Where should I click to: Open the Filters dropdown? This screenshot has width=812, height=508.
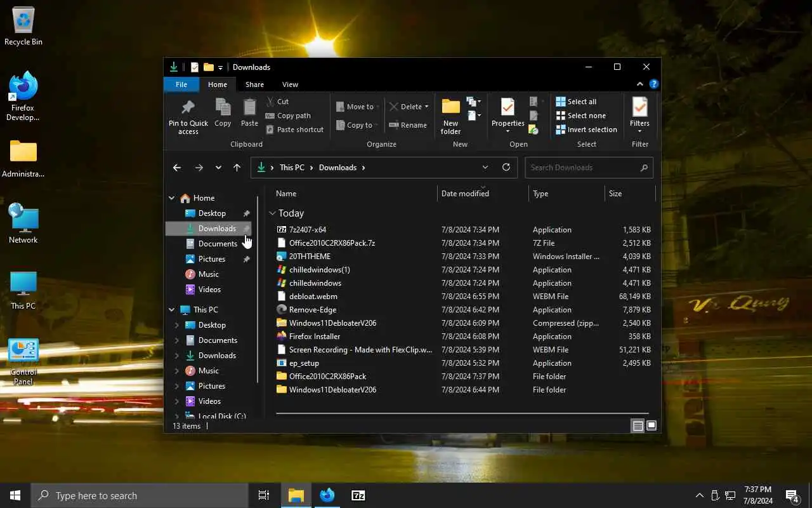640,116
